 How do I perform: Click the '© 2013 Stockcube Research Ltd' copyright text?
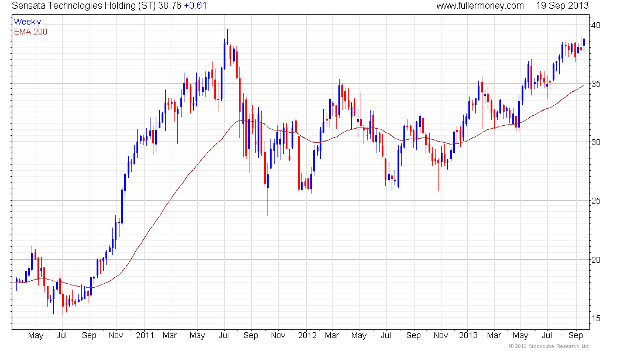[549, 346]
